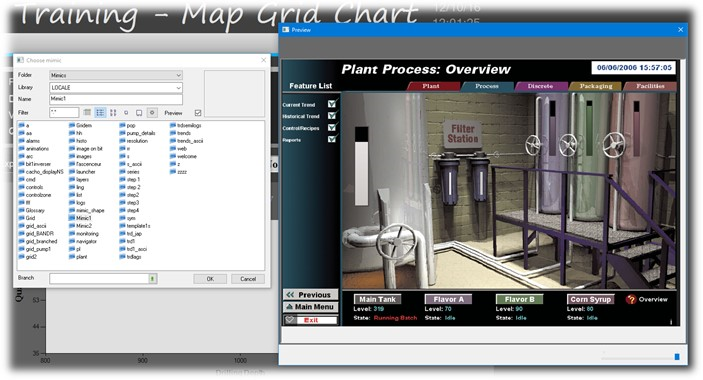Toggle the Reports feature checkbox
This screenshot has width=703, height=380.
click(332, 139)
